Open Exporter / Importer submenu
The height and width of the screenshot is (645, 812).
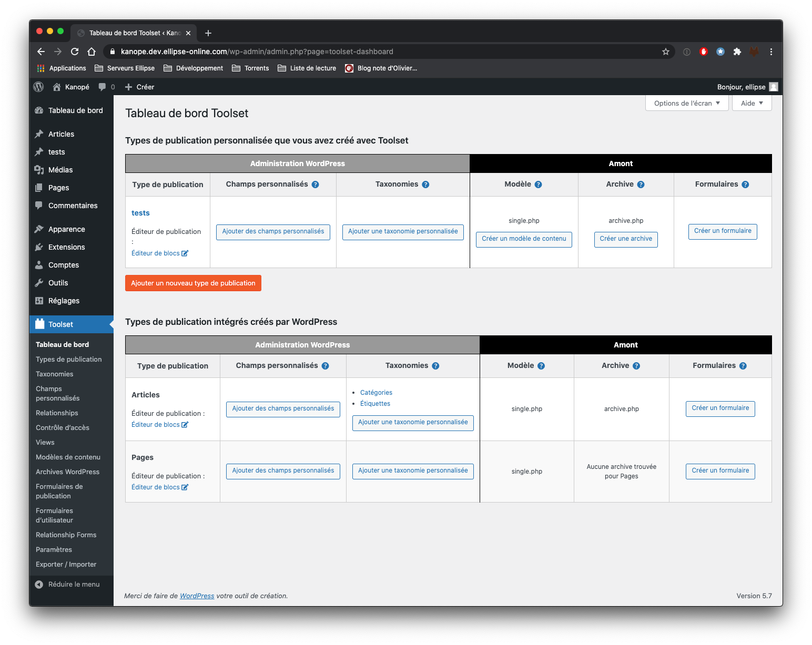click(x=66, y=564)
